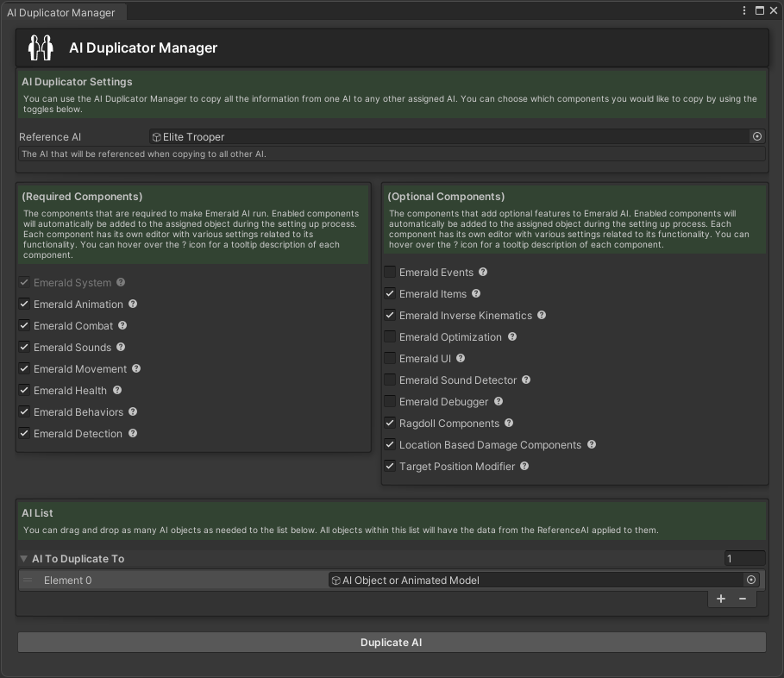Click the Ragdoll Components help icon
The height and width of the screenshot is (678, 784).
[509, 423]
